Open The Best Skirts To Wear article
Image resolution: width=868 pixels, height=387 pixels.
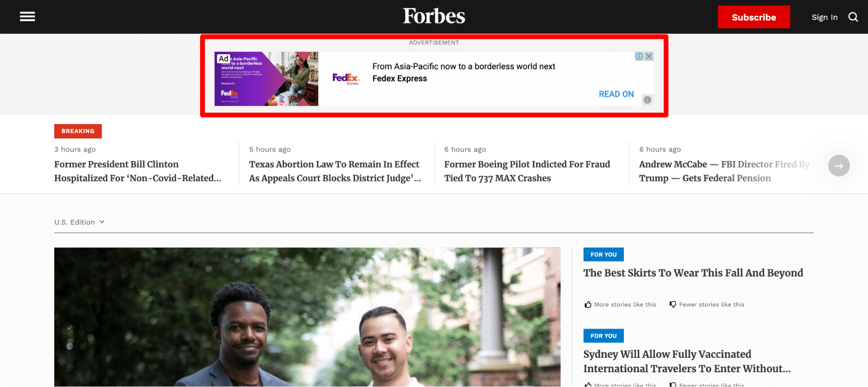(x=693, y=273)
